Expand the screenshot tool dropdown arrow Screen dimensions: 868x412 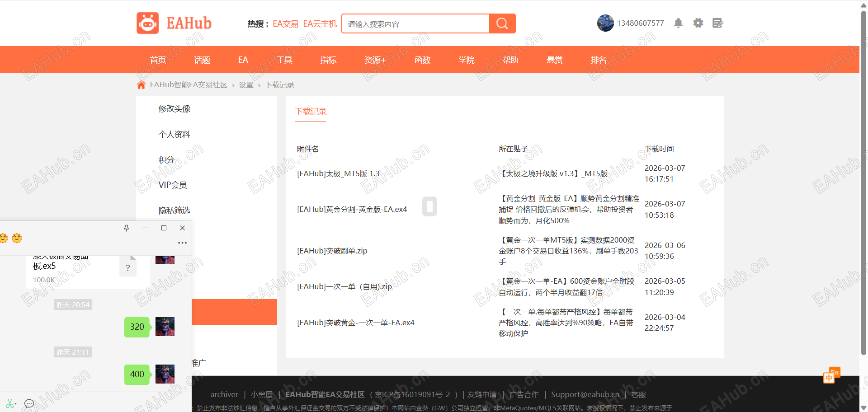pos(16,404)
